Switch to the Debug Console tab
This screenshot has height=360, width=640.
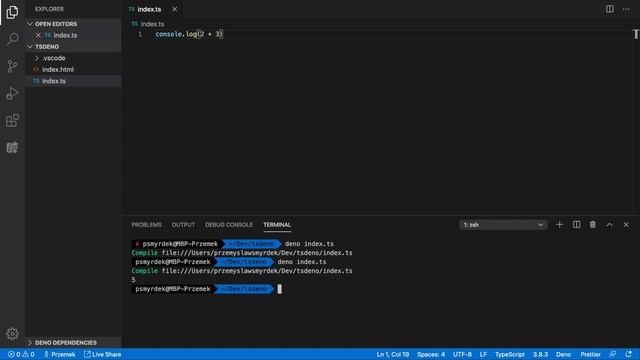tap(229, 225)
